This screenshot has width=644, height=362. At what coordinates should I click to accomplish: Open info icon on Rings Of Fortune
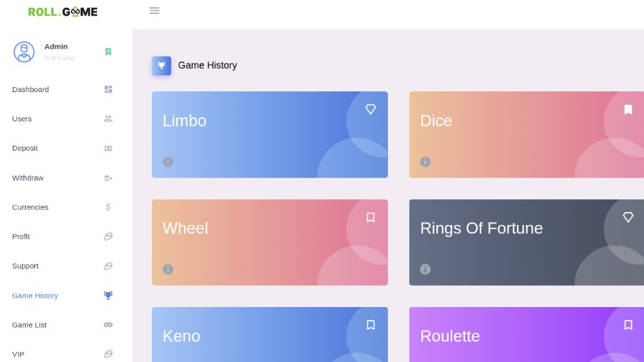point(425,269)
